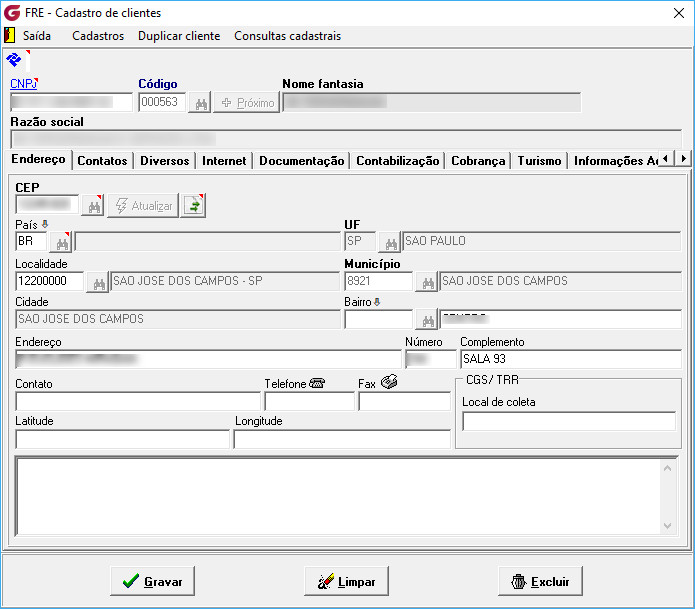The image size is (695, 609).
Task: Focus the Latitude input field
Action: coord(123,439)
